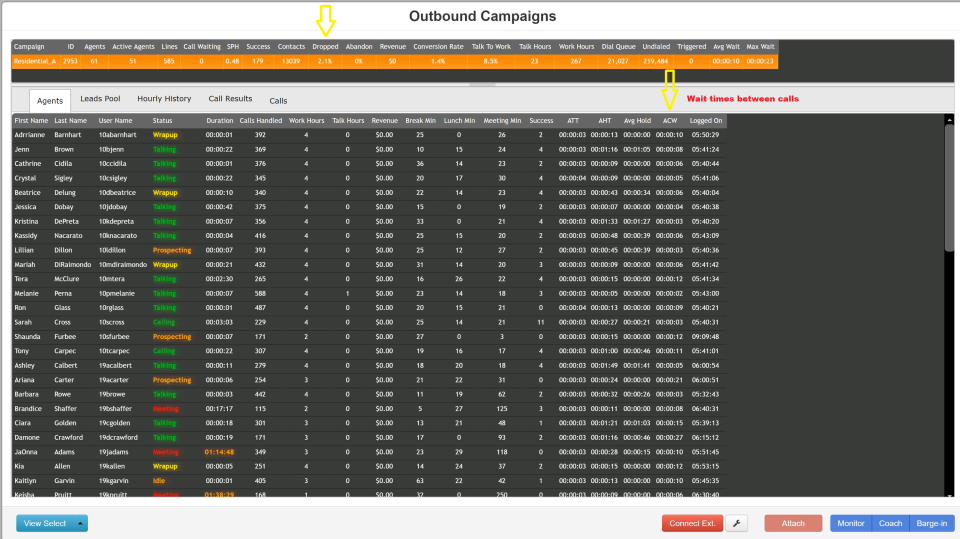
Task: Select agent row Ron Glass
Action: pos(369,307)
